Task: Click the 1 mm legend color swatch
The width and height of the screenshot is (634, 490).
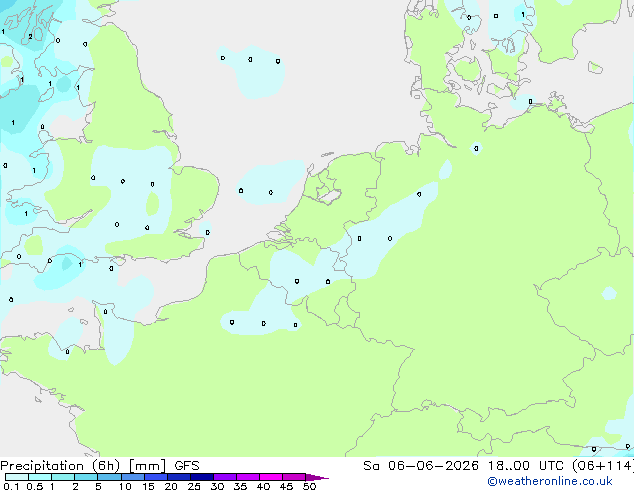Action: click(x=63, y=477)
